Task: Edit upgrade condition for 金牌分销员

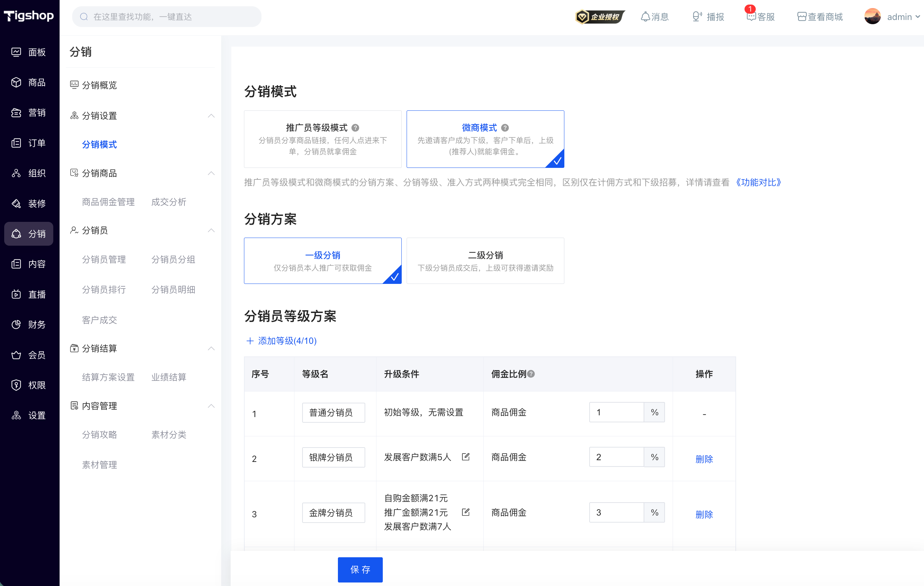Action: pos(466,512)
